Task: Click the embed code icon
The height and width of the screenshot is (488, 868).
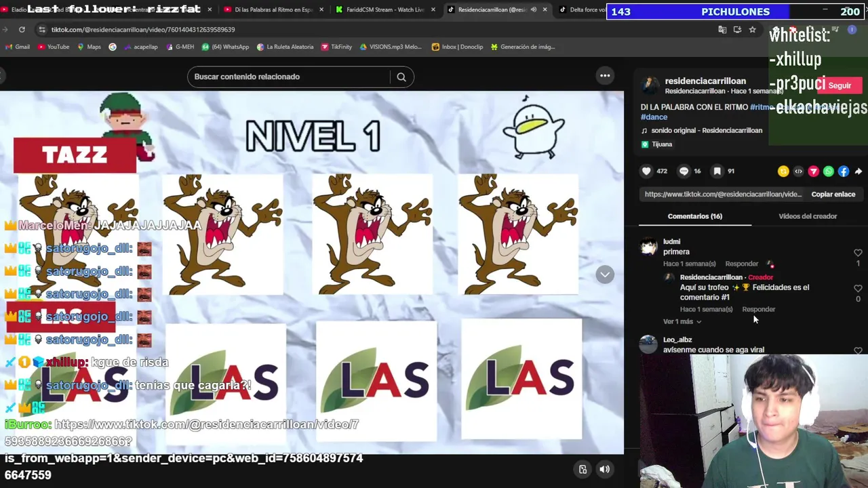Action: [x=798, y=171]
